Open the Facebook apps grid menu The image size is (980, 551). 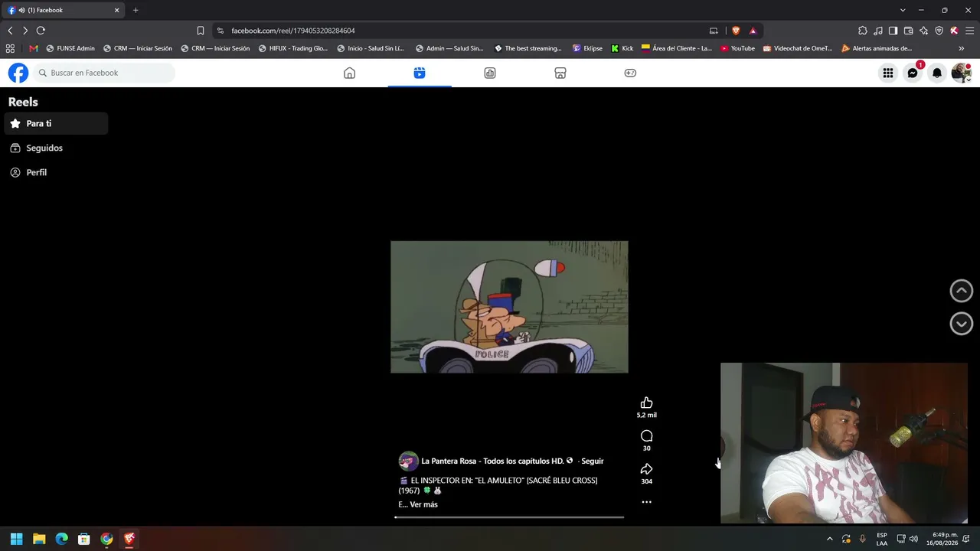click(888, 73)
